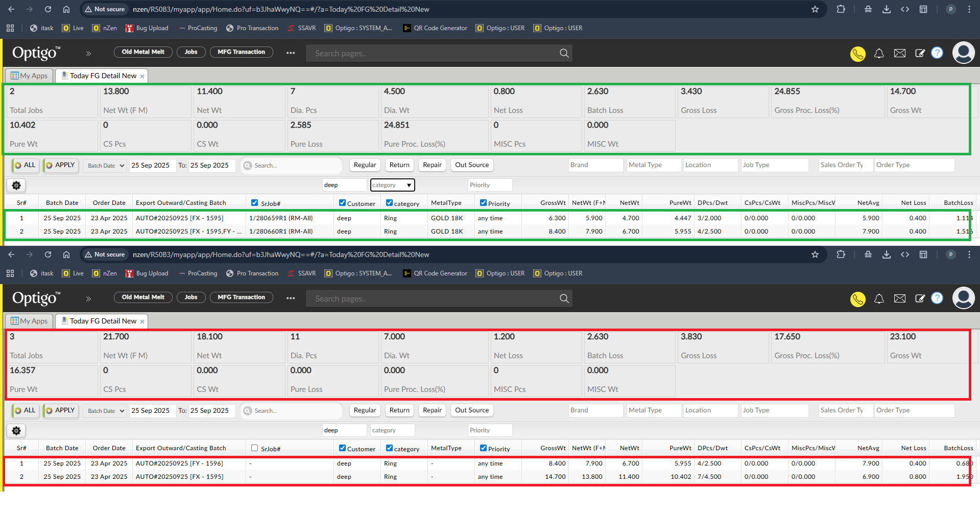The height and width of the screenshot is (511, 980).
Task: Click the help question mark in lower header
Action: (x=937, y=298)
